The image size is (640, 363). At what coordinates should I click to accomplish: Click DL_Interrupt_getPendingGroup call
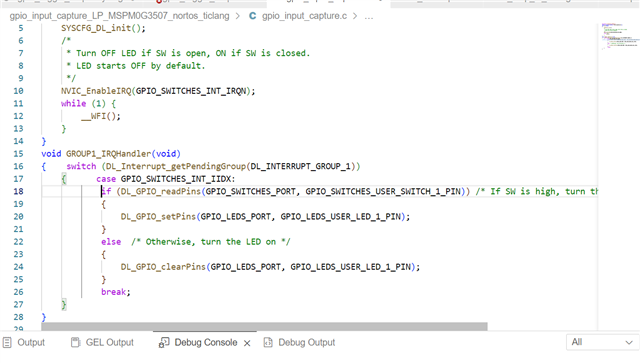point(176,166)
